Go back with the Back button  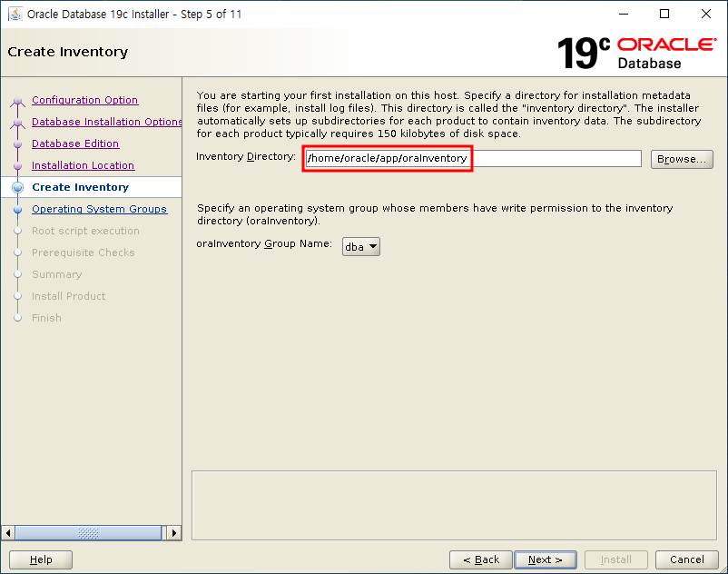[x=481, y=559]
